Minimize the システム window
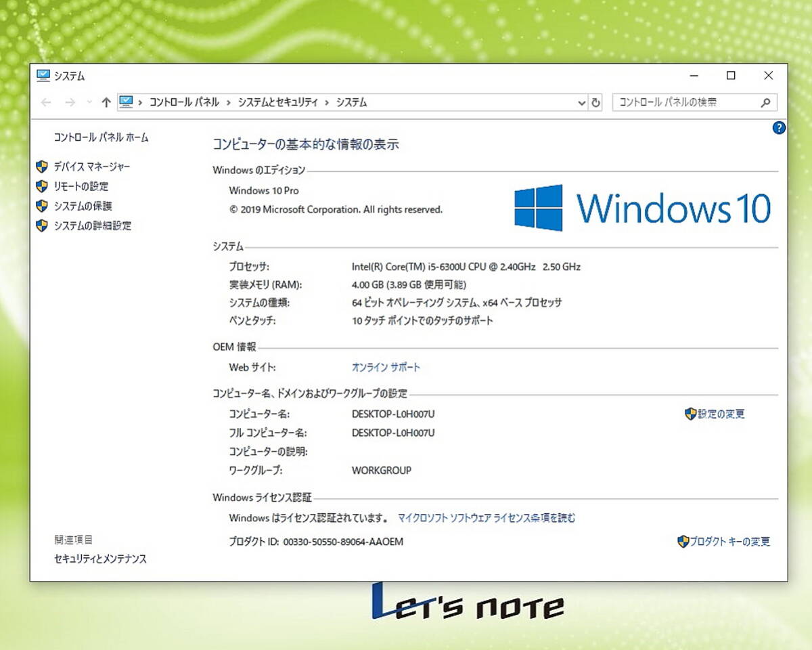812x650 pixels. click(694, 76)
